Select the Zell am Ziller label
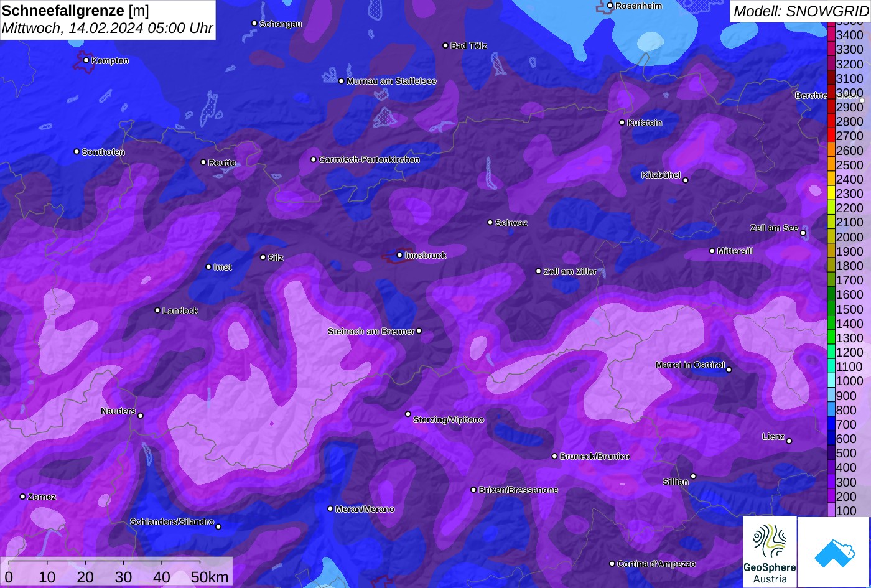Image resolution: width=871 pixels, height=588 pixels. click(570, 271)
